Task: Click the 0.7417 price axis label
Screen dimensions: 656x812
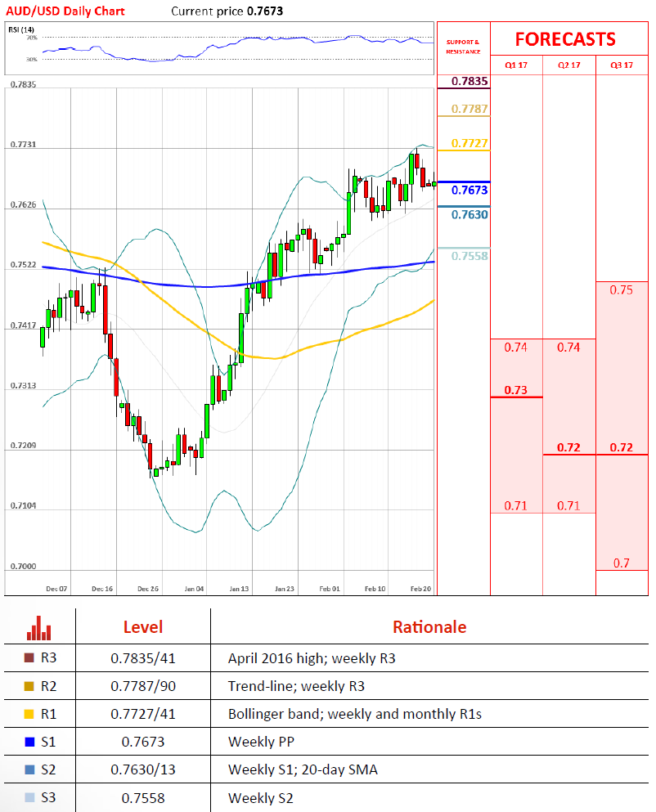Action: (24, 325)
